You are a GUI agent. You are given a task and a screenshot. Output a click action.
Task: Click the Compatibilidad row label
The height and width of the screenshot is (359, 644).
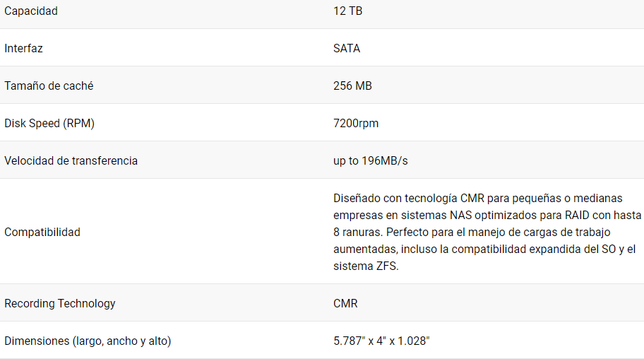[x=42, y=233]
